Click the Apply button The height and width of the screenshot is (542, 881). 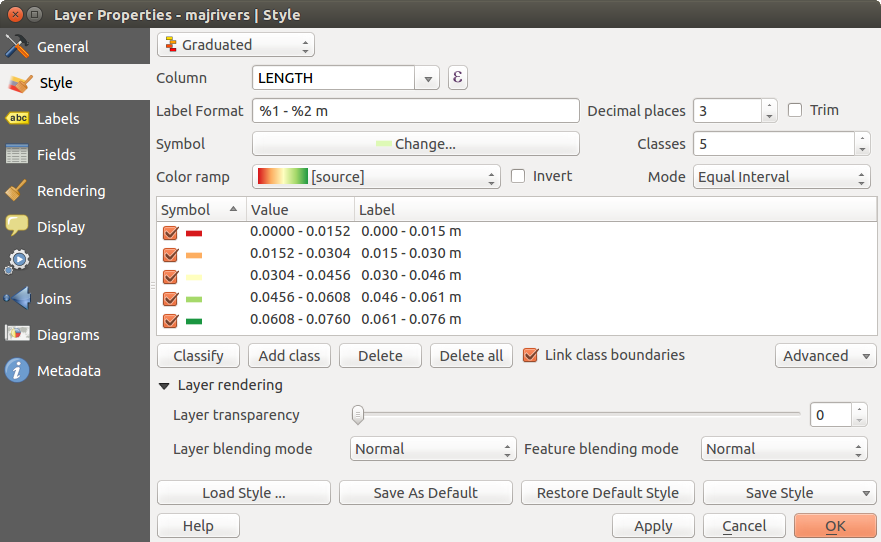tap(653, 526)
